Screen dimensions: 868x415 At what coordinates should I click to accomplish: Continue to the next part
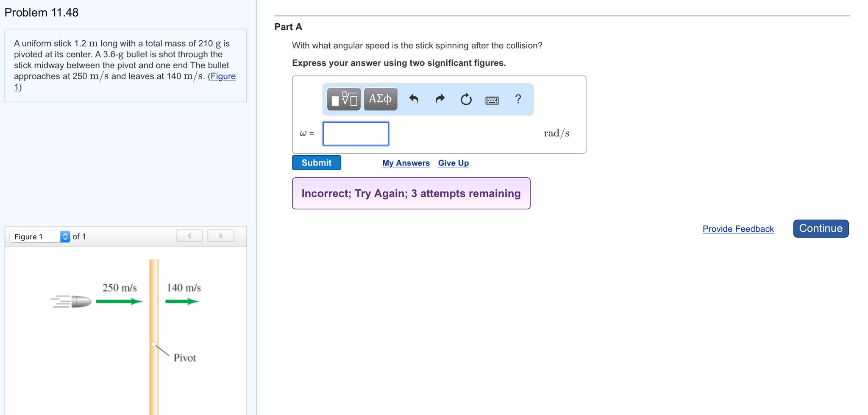click(x=821, y=228)
